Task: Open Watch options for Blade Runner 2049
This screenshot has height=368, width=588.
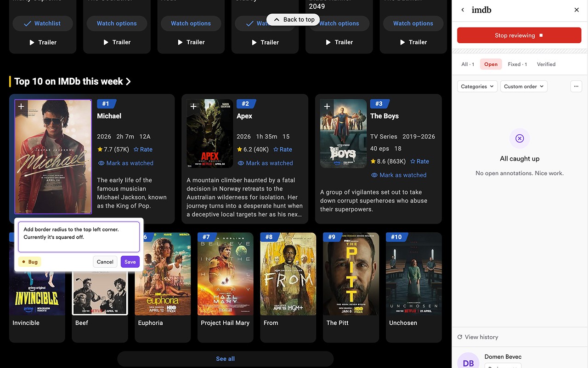Action: (x=339, y=23)
